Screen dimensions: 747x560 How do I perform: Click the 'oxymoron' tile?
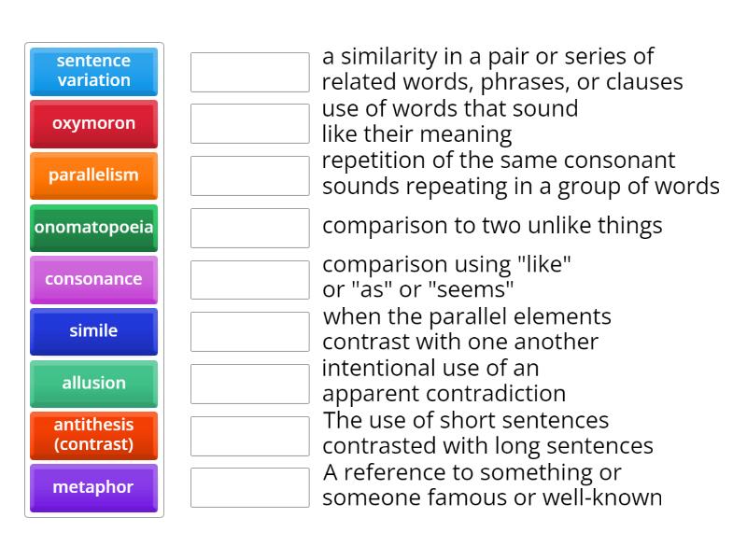point(93,123)
